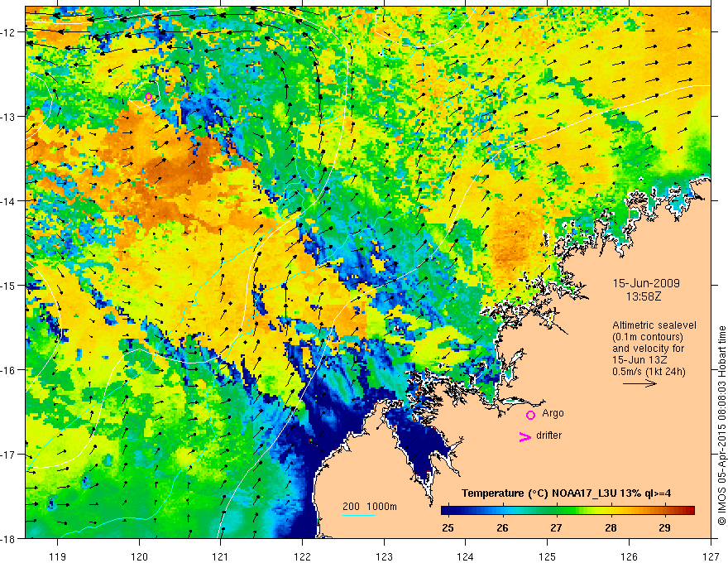Click the temperature colorbar at 25 degrees
Image resolution: width=728 pixels, height=563 pixels.
click(x=448, y=511)
